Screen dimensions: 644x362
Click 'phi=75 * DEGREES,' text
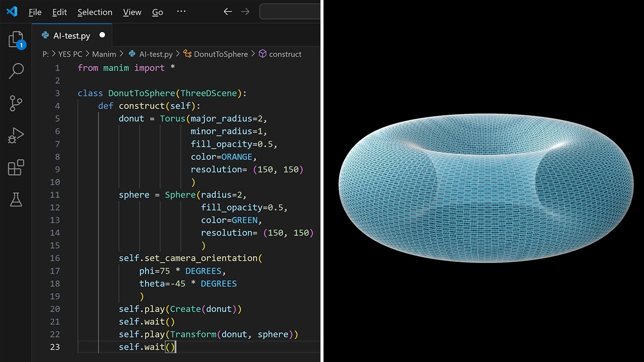[183, 271]
